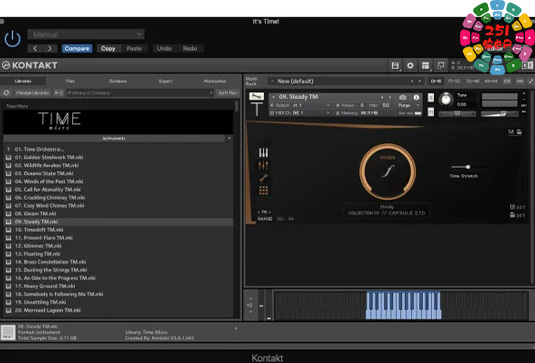
Task: Go to next instrument arrow in header
Action: (390, 98)
